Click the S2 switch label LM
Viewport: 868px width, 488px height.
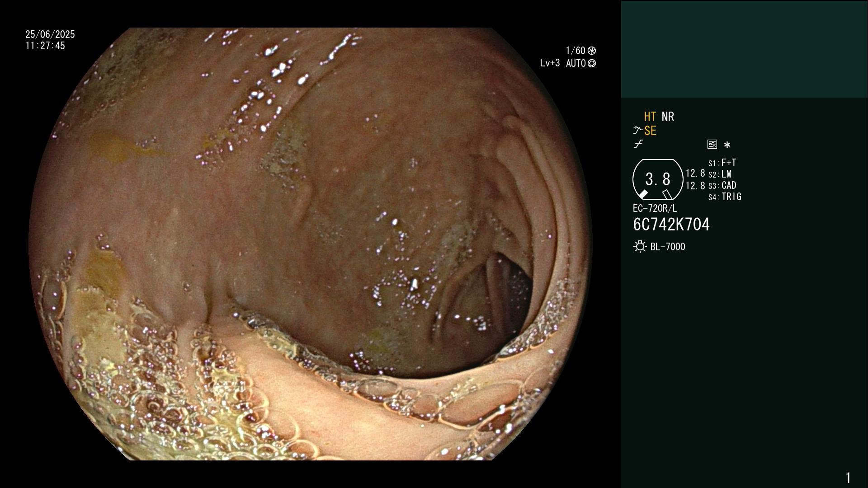(726, 174)
